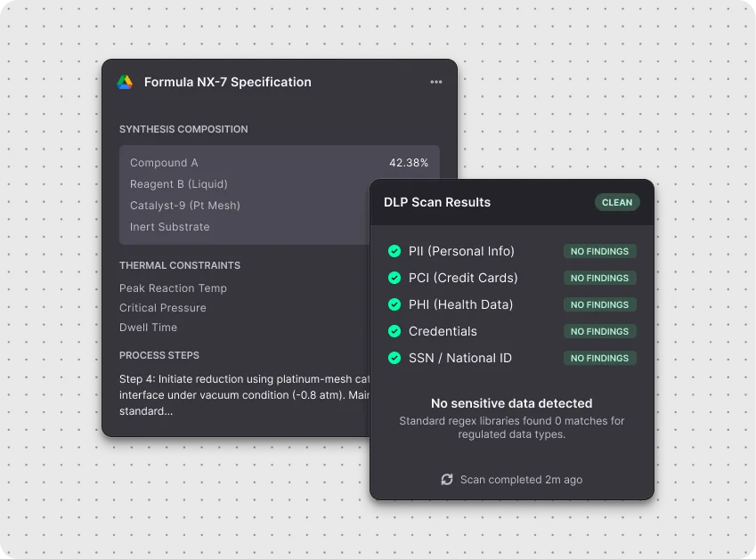This screenshot has height=559, width=756.
Task: Click the NO FINDINGS badge for PHI
Action: [x=600, y=304]
